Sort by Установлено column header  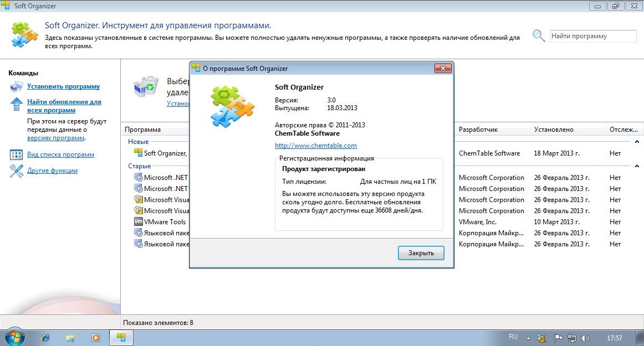tap(569, 130)
